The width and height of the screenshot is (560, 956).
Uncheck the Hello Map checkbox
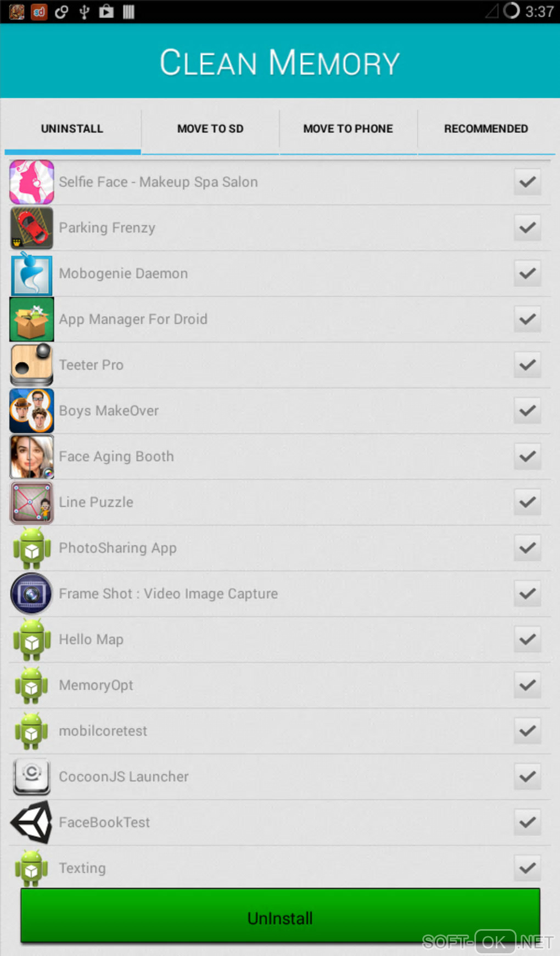coord(528,639)
